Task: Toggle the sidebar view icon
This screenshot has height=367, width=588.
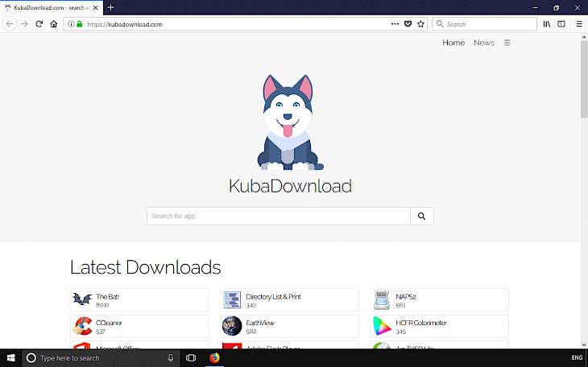Action: 561,24
